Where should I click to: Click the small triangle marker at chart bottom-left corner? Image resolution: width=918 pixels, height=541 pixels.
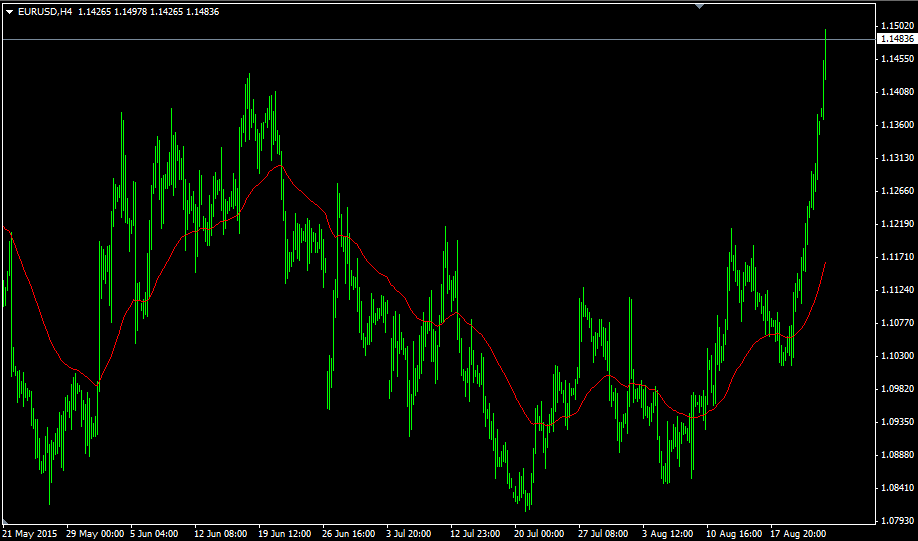(x=5, y=521)
